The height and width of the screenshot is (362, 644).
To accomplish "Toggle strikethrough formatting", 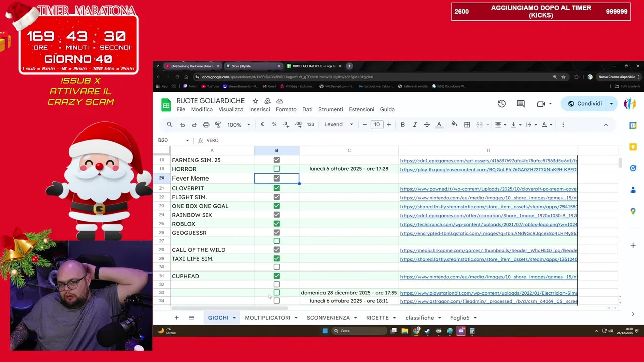I will [x=427, y=125].
